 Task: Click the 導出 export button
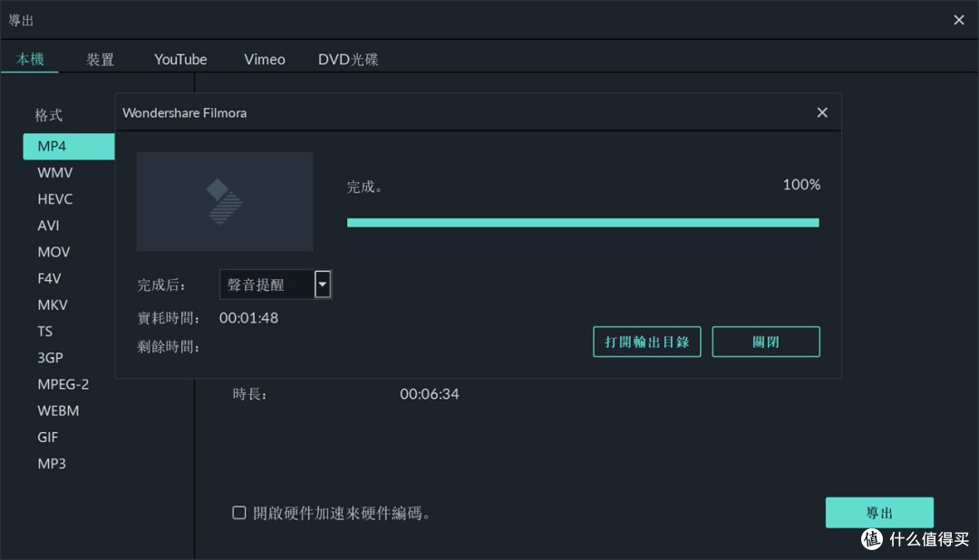point(879,513)
